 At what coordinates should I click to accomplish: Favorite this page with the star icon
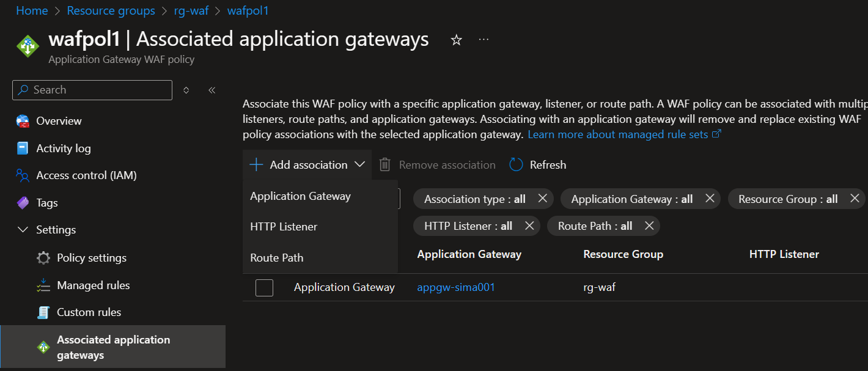tap(456, 40)
